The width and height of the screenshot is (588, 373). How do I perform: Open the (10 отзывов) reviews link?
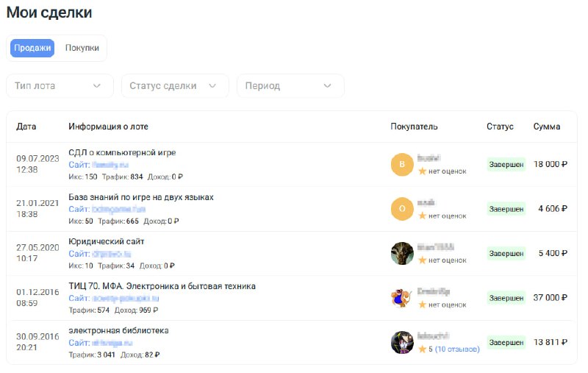(457, 349)
